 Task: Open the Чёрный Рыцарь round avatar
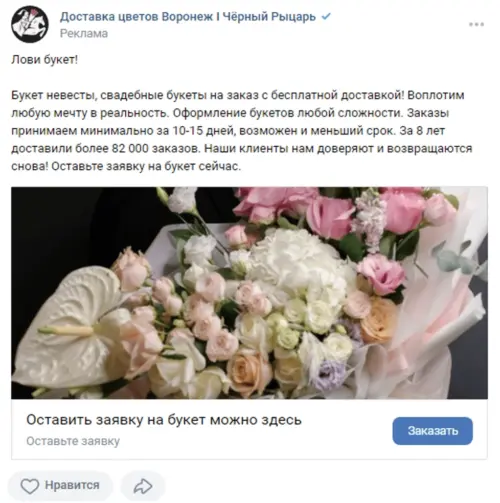click(30, 24)
